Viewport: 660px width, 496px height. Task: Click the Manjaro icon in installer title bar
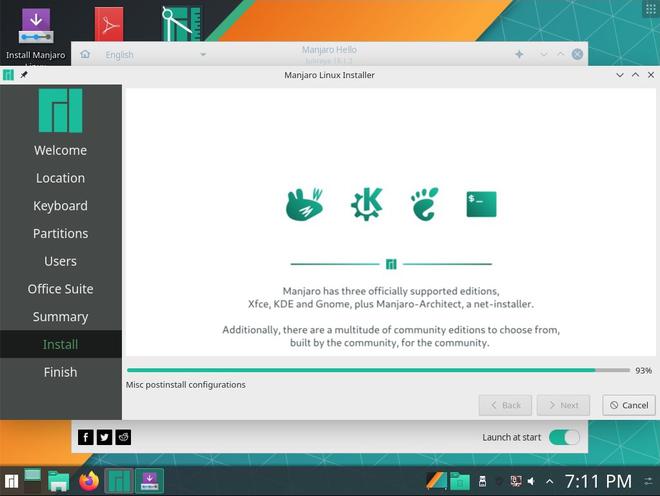[x=8, y=75]
